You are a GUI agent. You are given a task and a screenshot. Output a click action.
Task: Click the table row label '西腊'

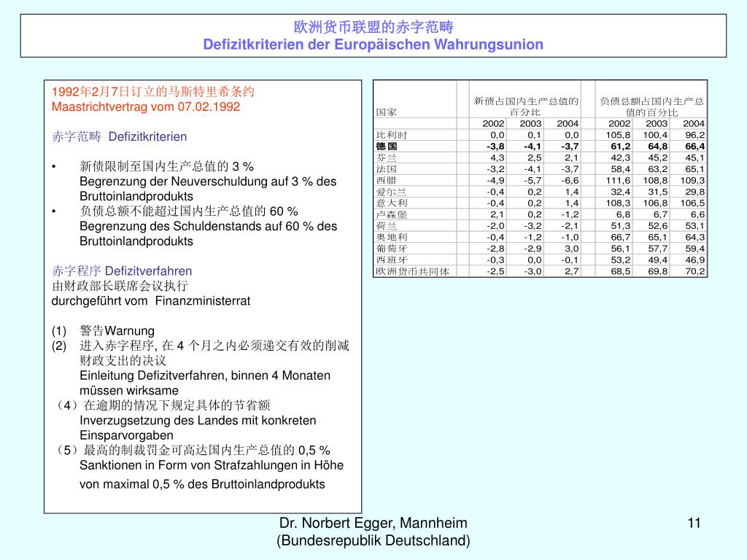click(387, 181)
